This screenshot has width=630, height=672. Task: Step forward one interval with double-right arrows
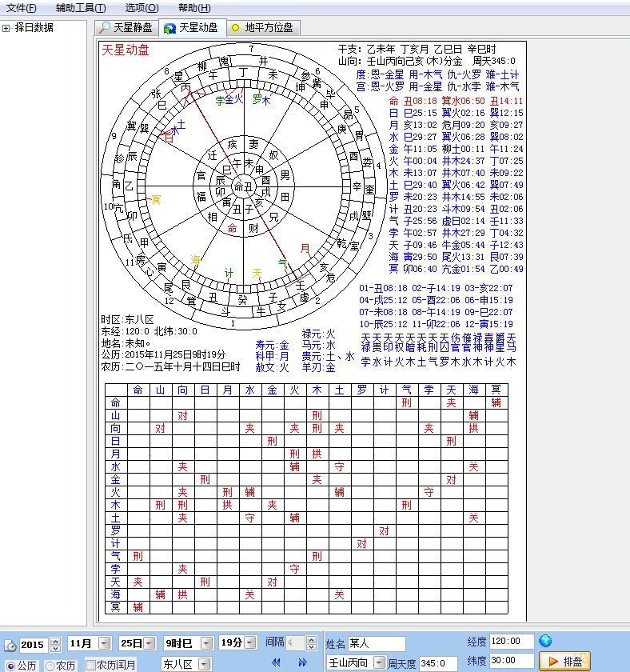(302, 662)
